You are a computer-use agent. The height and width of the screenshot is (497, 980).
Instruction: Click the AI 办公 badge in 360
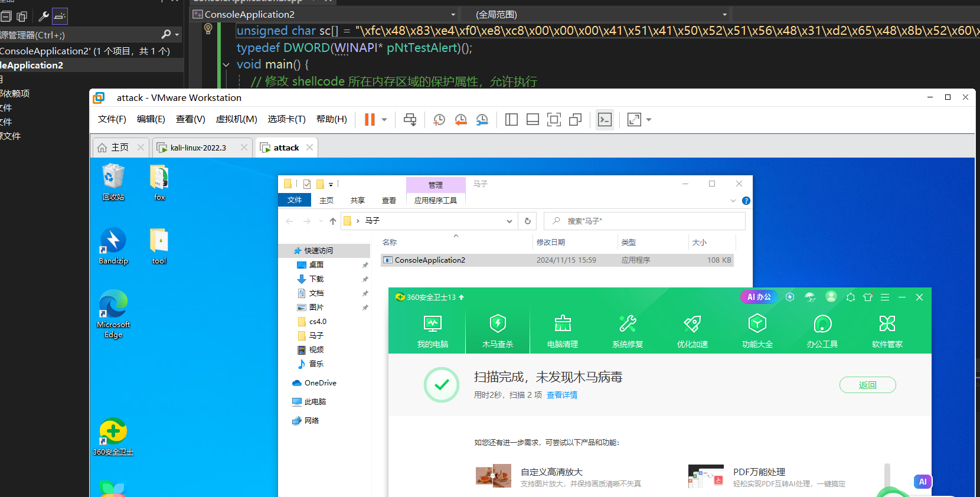[759, 297]
